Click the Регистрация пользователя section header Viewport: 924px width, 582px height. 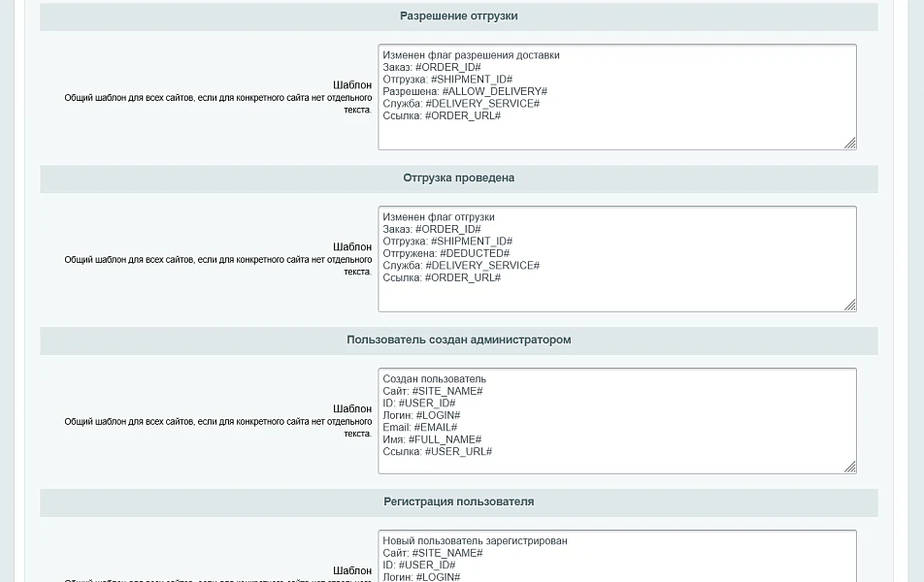(459, 502)
